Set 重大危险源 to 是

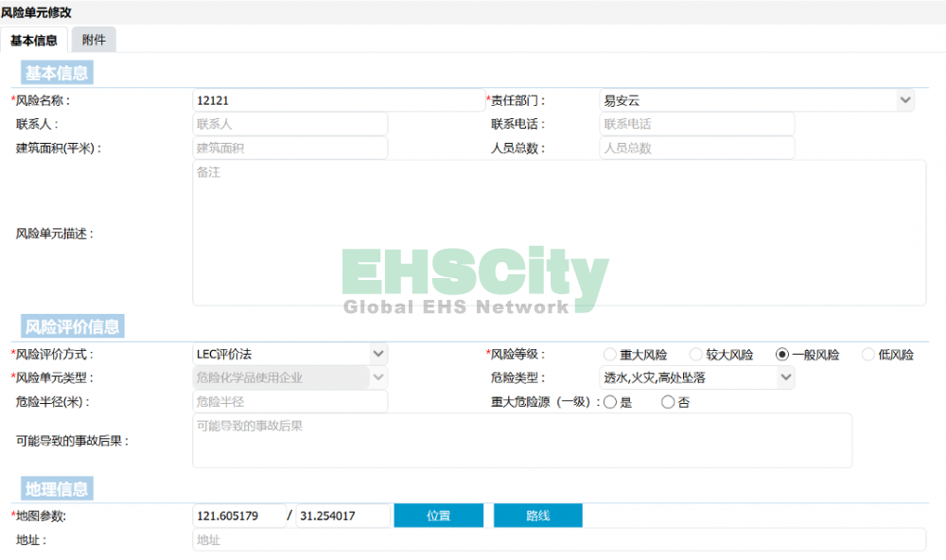(610, 402)
